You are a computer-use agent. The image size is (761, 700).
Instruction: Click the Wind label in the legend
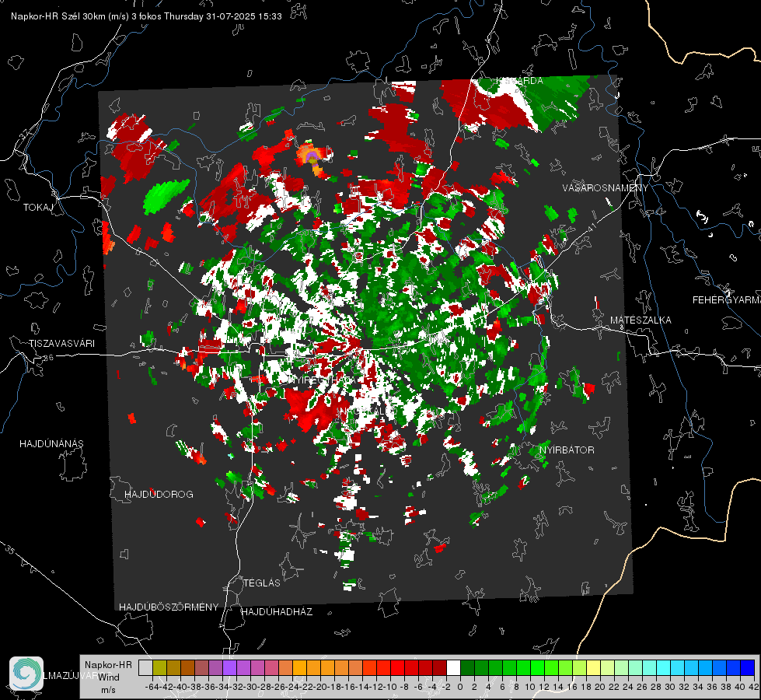pos(109,677)
